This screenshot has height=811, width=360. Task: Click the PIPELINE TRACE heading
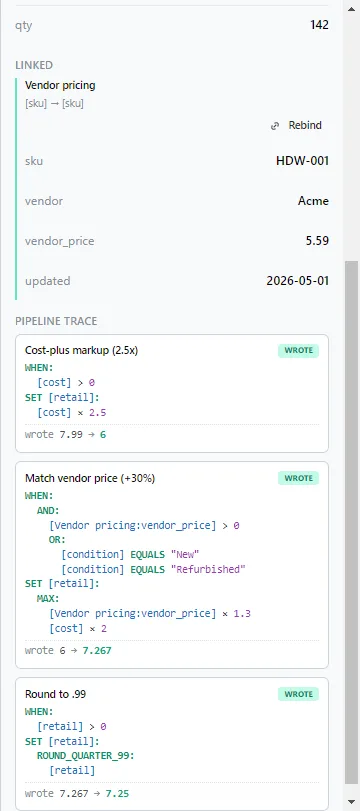point(56,321)
